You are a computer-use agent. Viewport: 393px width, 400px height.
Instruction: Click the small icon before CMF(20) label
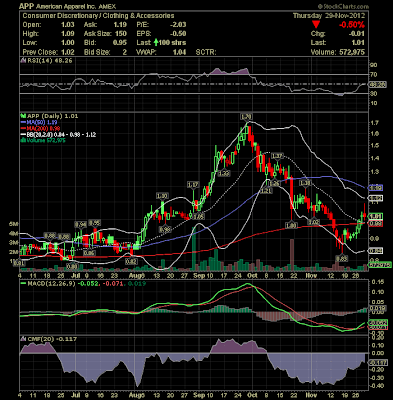point(23,339)
